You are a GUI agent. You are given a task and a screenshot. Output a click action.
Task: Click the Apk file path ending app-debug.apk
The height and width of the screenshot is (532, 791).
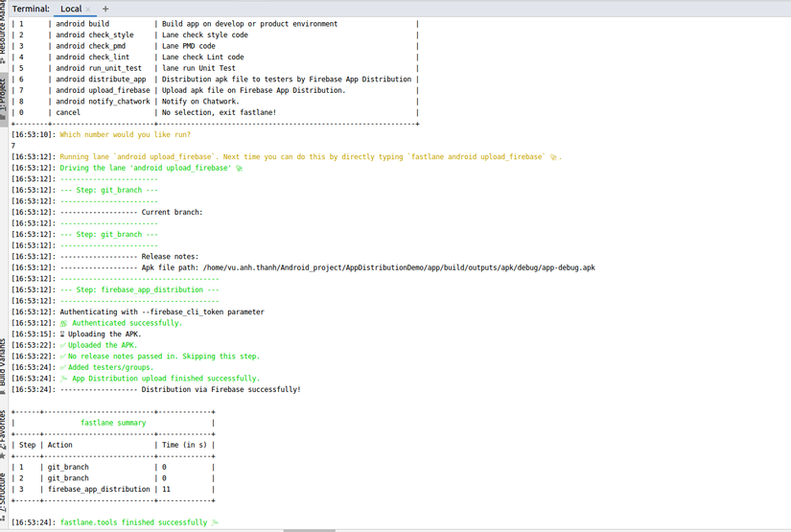pyautogui.click(x=399, y=267)
